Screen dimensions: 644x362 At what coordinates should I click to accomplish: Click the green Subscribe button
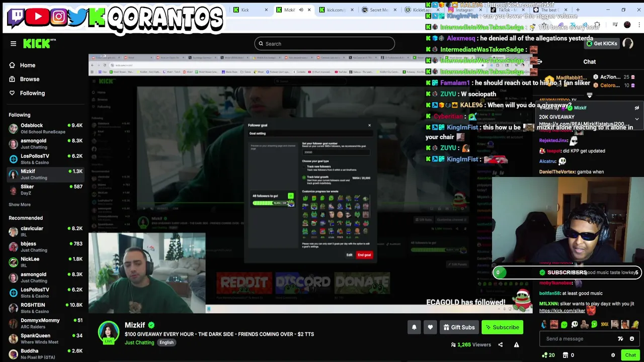502,327
